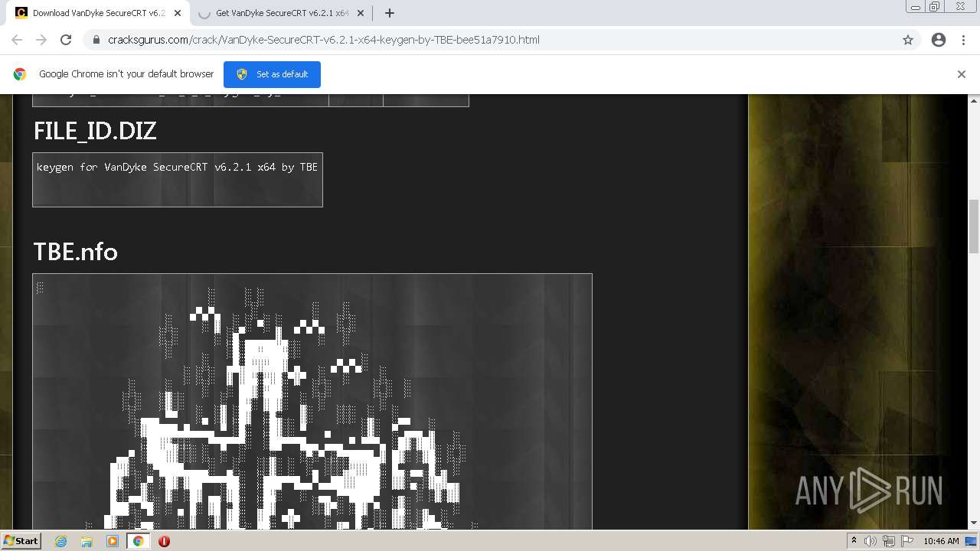Open the red Opera-style taskbar icon
Image resolution: width=980 pixels, height=551 pixels.
(164, 541)
